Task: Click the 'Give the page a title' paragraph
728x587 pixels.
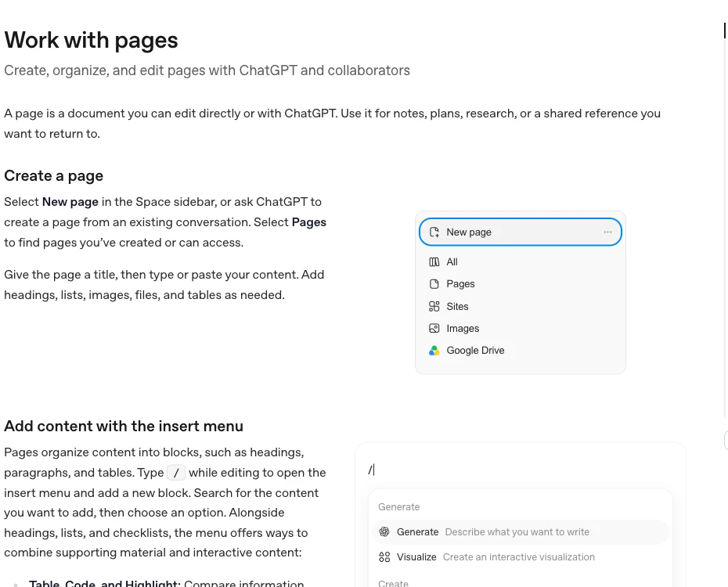Action: click(164, 285)
